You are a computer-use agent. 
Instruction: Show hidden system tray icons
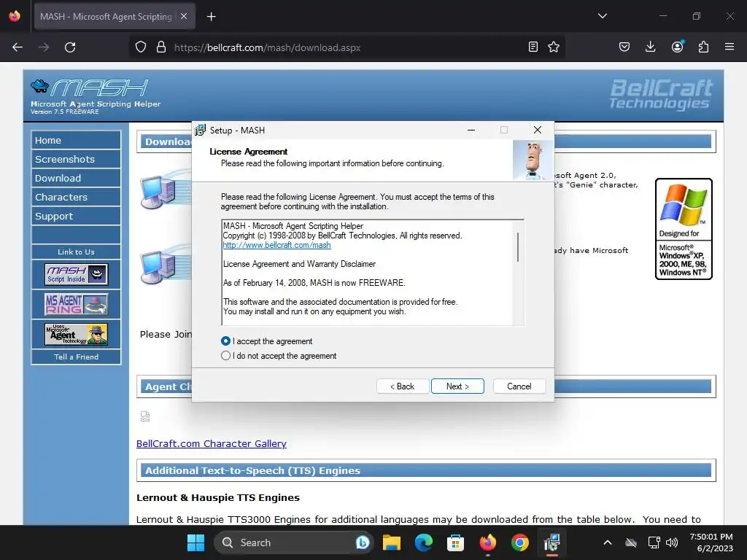point(608,542)
